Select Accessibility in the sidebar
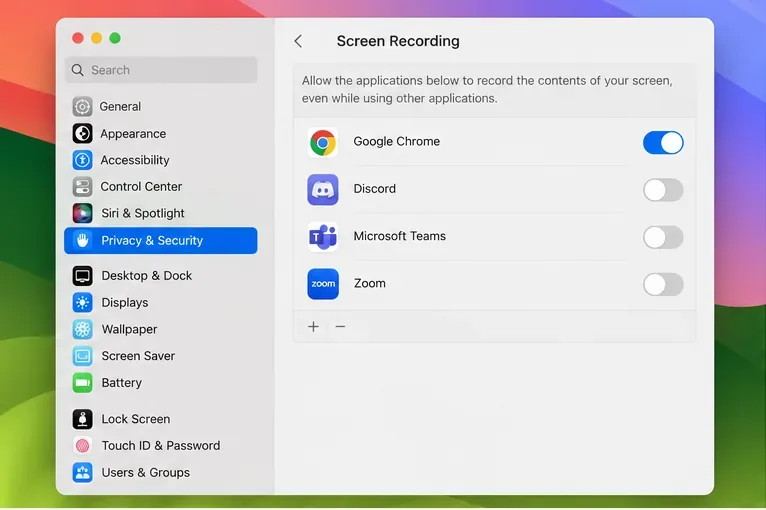The height and width of the screenshot is (510, 766). point(161,160)
